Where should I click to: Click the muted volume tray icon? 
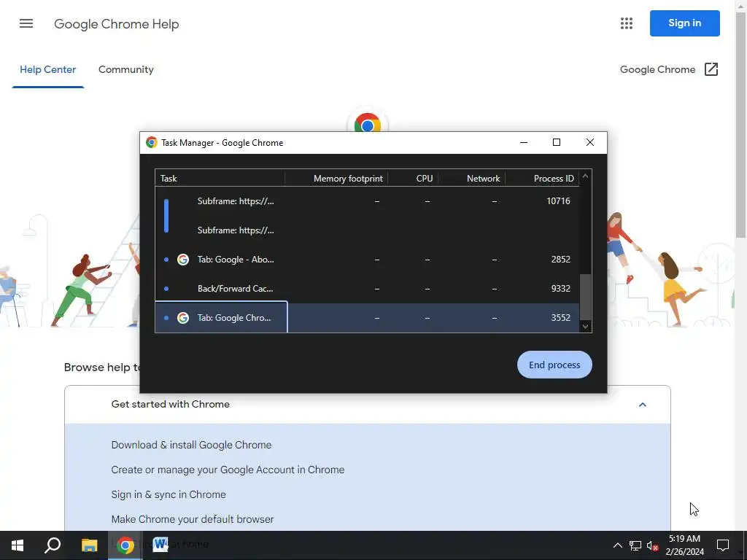[653, 545]
